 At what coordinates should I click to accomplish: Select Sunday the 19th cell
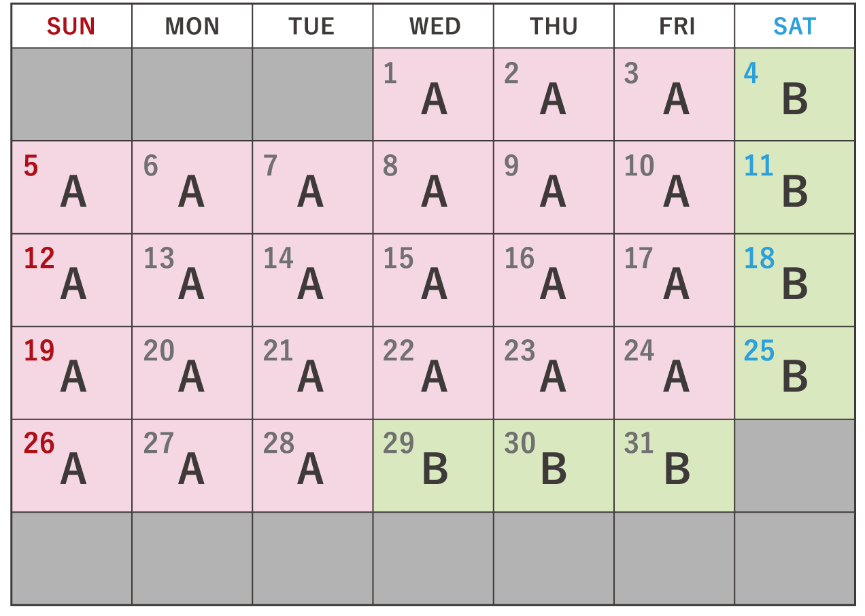[x=71, y=373]
